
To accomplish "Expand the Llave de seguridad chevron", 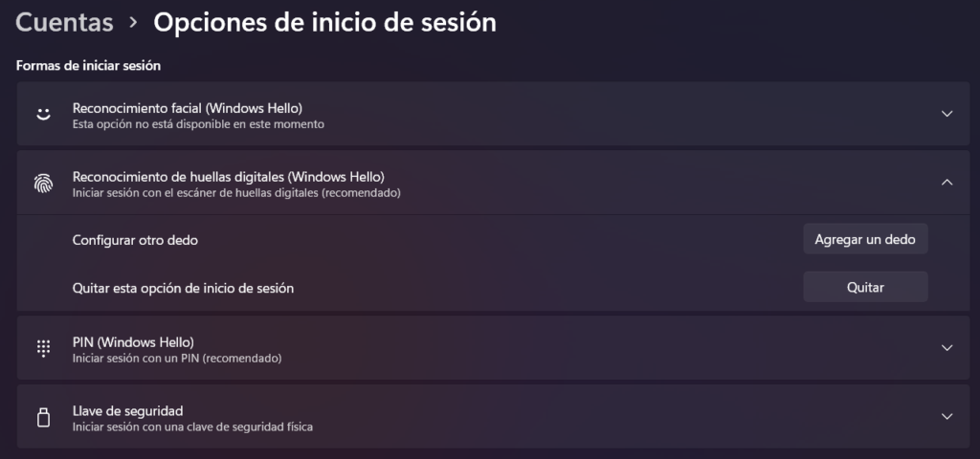I will pyautogui.click(x=947, y=417).
